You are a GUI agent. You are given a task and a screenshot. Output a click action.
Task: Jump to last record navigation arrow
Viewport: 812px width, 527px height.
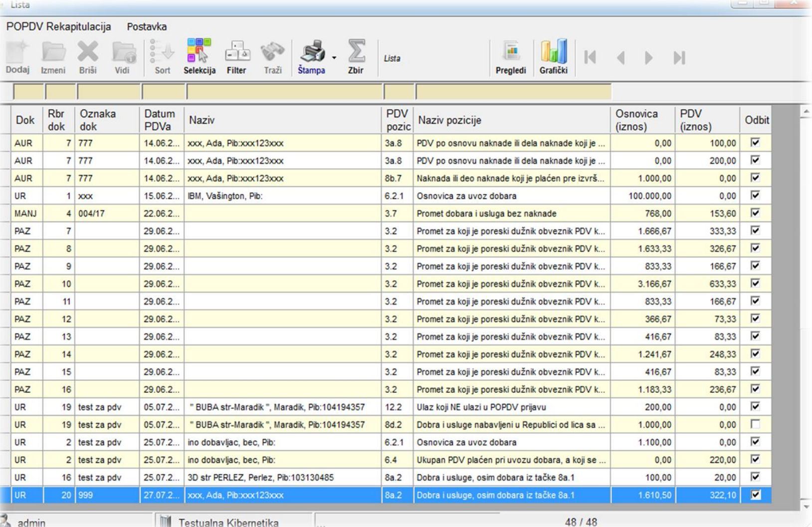pos(679,58)
